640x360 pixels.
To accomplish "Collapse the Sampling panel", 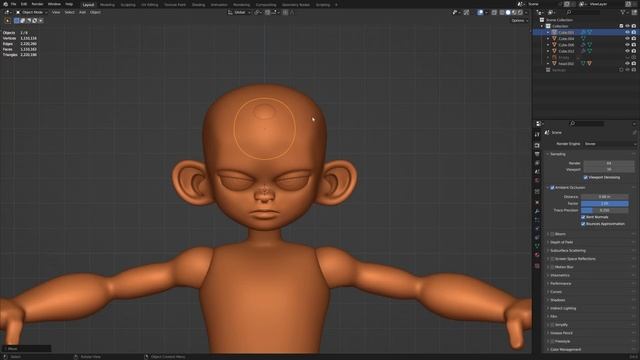I will point(557,154).
